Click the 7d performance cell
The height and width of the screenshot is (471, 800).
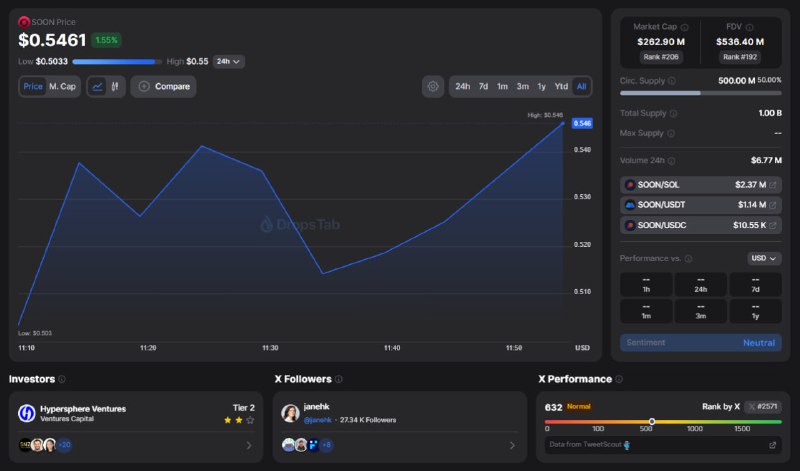pos(755,284)
